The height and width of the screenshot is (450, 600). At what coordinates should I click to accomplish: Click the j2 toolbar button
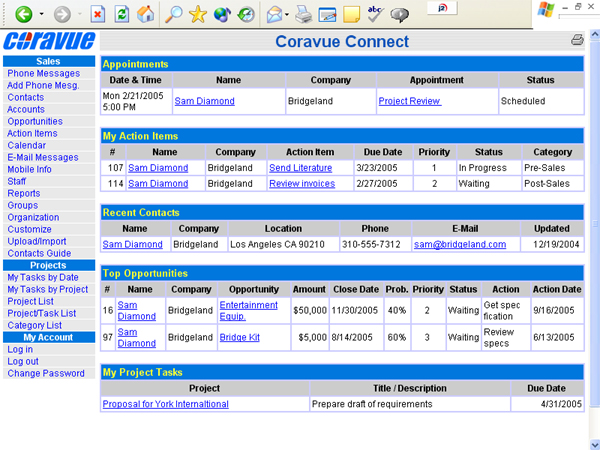tap(442, 8)
